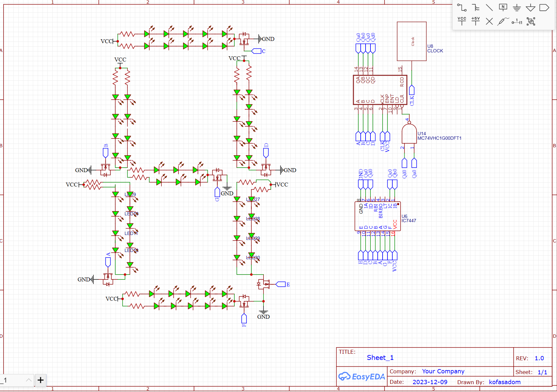The width and height of the screenshot is (557, 392).
Task: Click the LED27 designator label
Action: click(x=253, y=199)
